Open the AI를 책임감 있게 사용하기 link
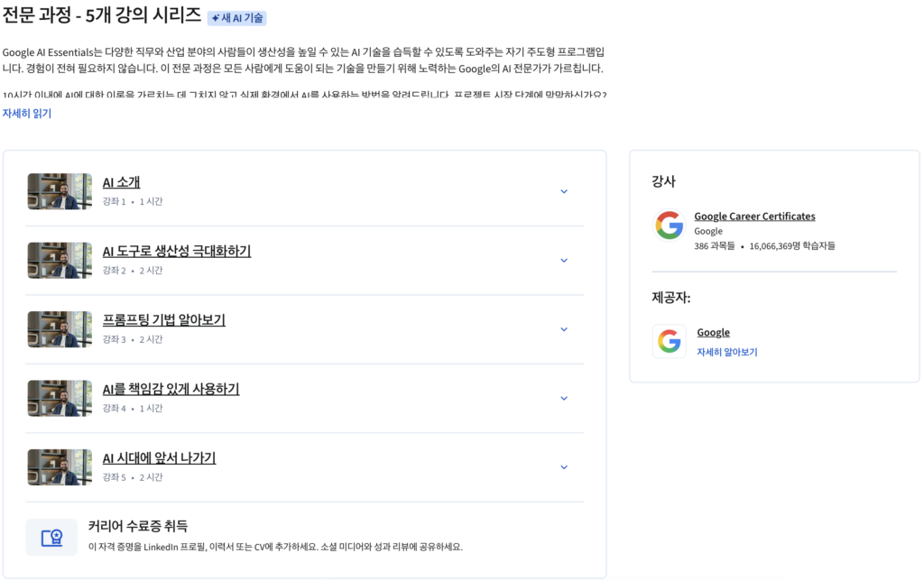This screenshot has width=924, height=581. pyautogui.click(x=171, y=389)
